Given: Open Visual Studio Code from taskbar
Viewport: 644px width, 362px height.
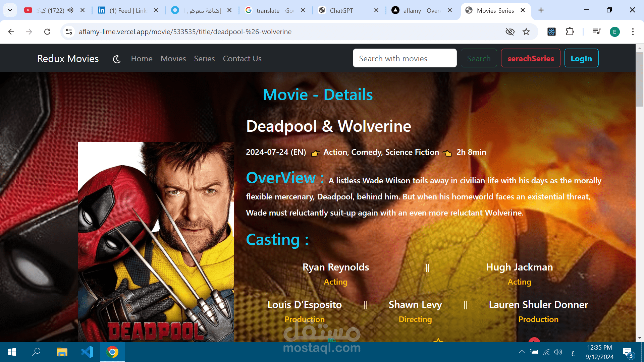Looking at the screenshot, I should coord(87,352).
